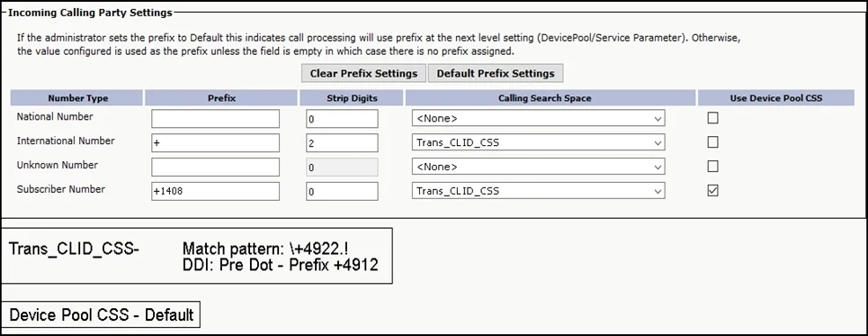Click the Unknown Number row label
The width and height of the screenshot is (868, 336).
pos(57,165)
